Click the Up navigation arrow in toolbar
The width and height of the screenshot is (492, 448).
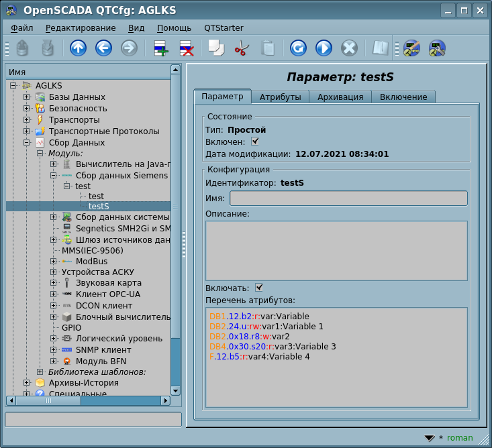[x=78, y=48]
